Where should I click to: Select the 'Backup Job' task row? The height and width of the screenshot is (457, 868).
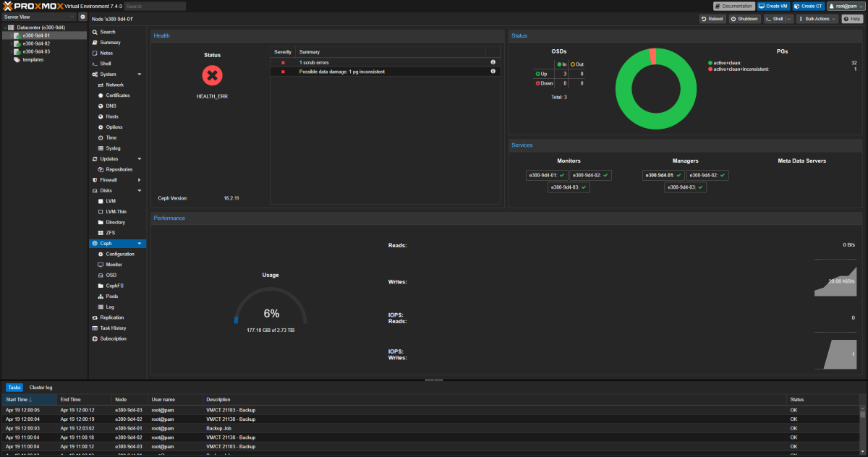pos(430,428)
